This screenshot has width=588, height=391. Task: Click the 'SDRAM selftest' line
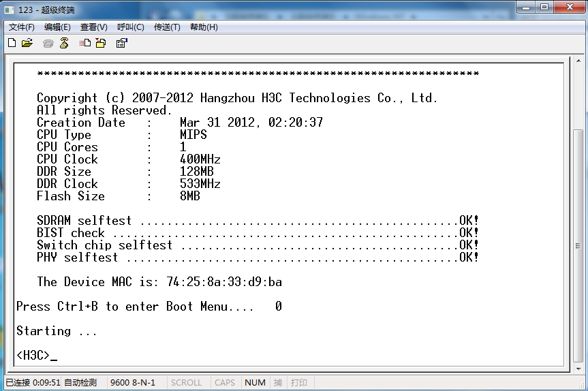point(258,220)
